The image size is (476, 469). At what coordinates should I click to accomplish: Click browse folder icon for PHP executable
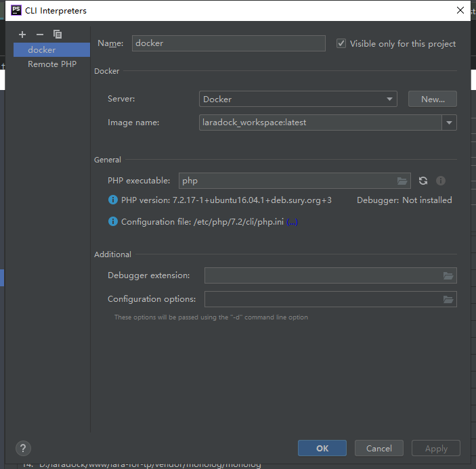coord(403,181)
